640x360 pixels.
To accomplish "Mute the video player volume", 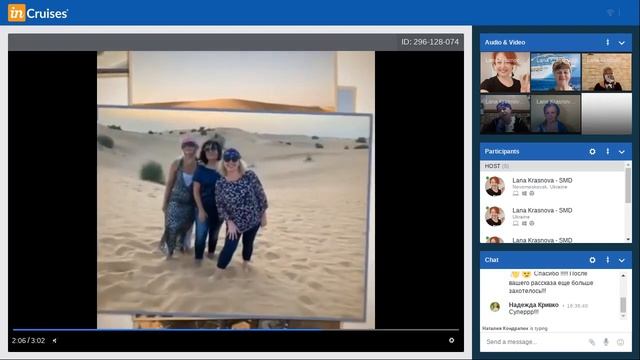I will (55, 340).
